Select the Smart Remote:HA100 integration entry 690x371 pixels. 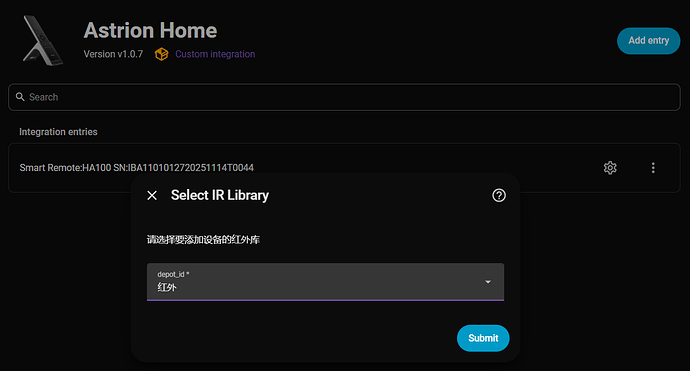(x=136, y=168)
